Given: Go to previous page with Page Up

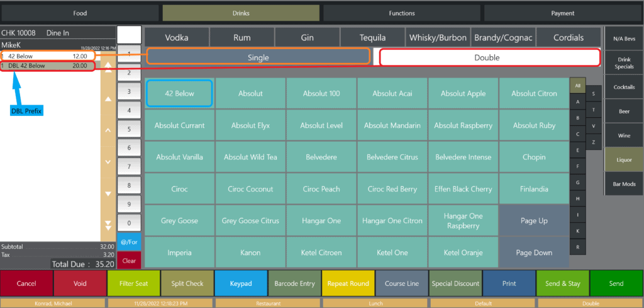Looking at the screenshot, I should [x=534, y=221].
